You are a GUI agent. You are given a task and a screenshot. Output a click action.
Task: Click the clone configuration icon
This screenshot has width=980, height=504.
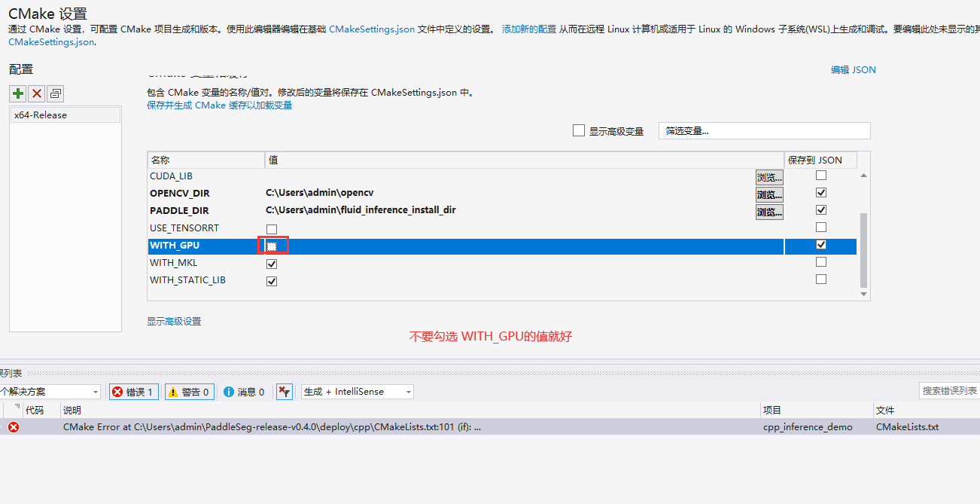coord(56,93)
